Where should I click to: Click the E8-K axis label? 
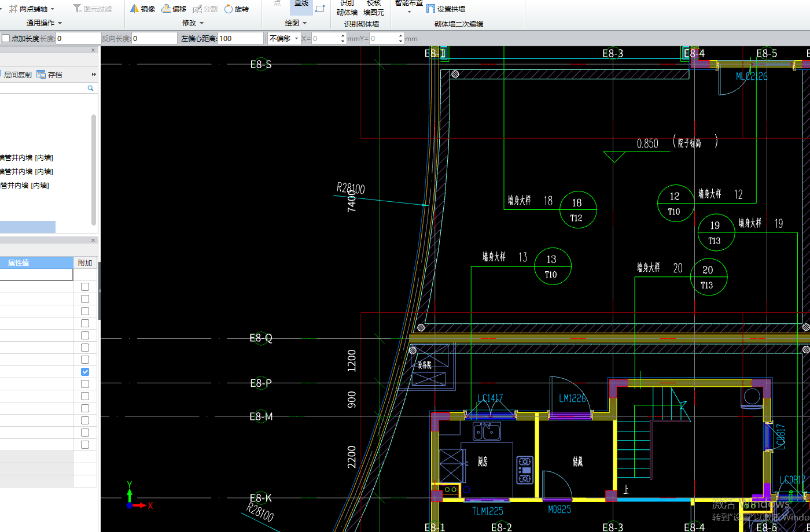(x=261, y=498)
